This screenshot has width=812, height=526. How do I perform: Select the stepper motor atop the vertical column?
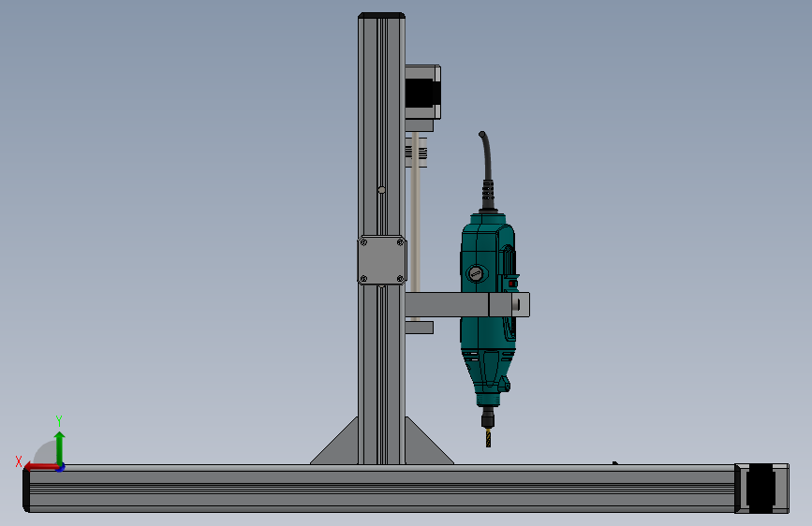pos(422,92)
